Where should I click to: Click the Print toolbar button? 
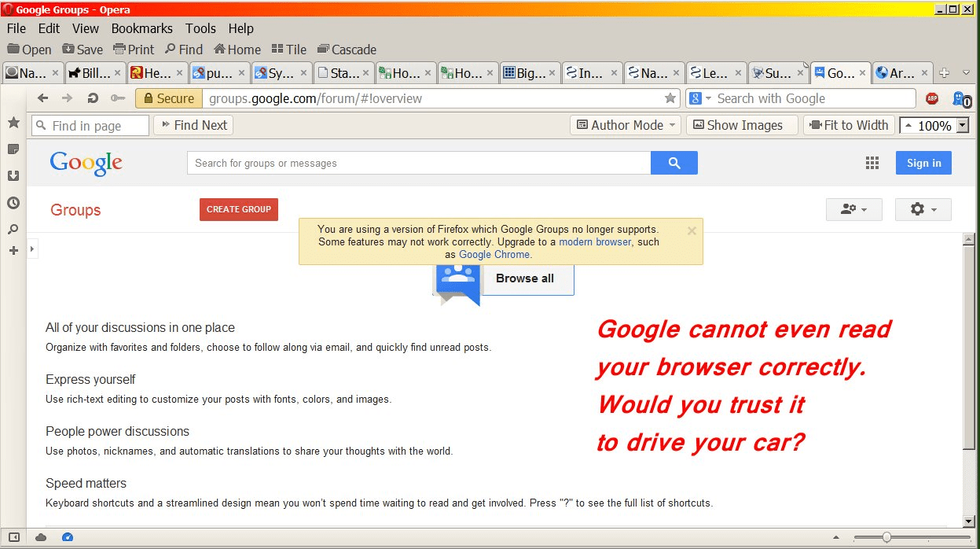[x=134, y=50]
